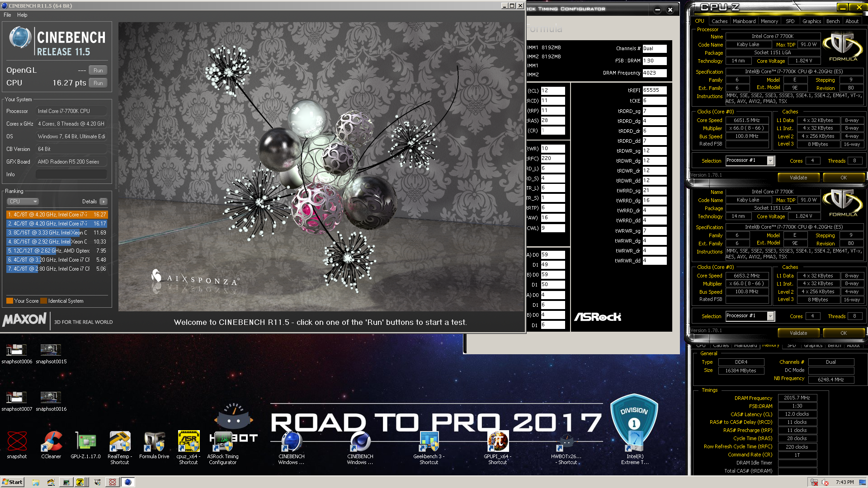Image resolution: width=868 pixels, height=488 pixels.
Task: Click the Identical System legend swatch
Action: click(x=43, y=301)
